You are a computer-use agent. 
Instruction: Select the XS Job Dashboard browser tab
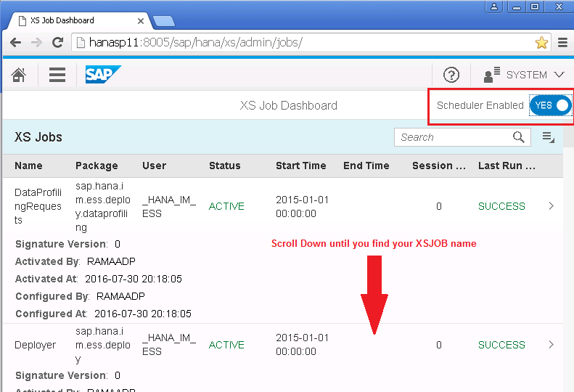(78, 20)
